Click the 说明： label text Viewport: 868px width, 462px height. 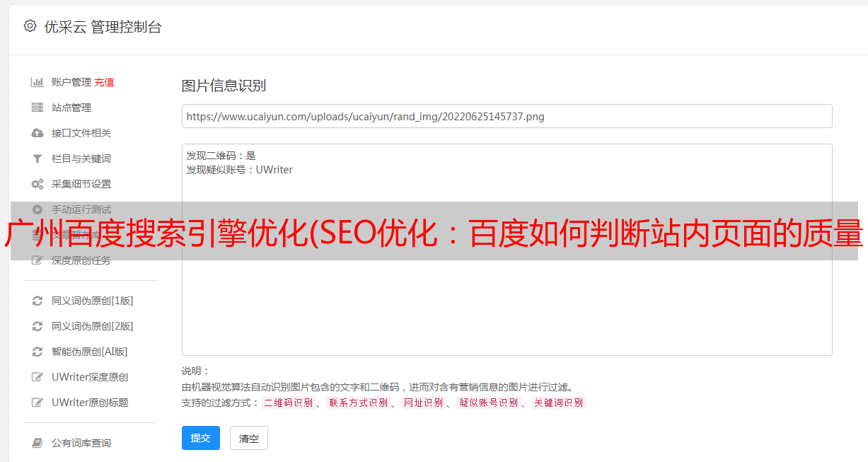tap(195, 371)
